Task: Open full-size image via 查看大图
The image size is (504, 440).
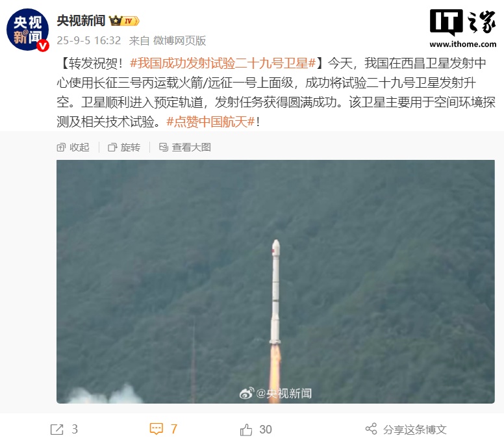Action: 185,148
